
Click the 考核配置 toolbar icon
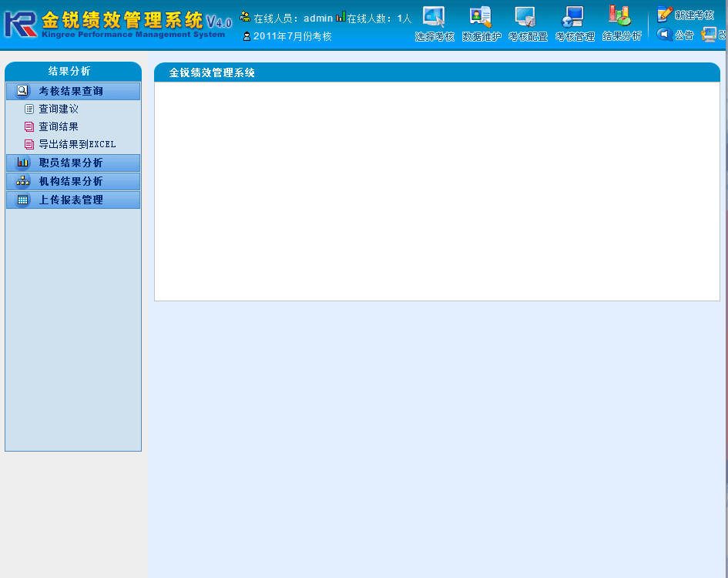526,17
